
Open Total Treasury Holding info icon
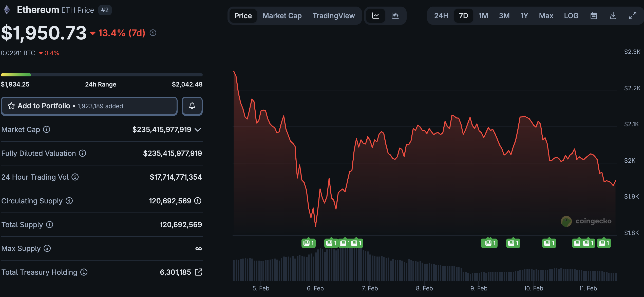coord(84,272)
